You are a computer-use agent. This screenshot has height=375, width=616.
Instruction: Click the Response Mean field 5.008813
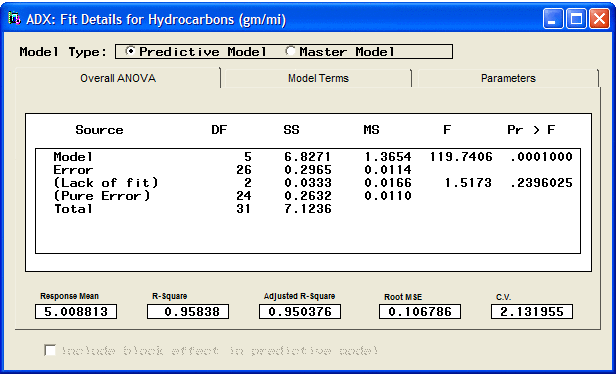(x=76, y=312)
